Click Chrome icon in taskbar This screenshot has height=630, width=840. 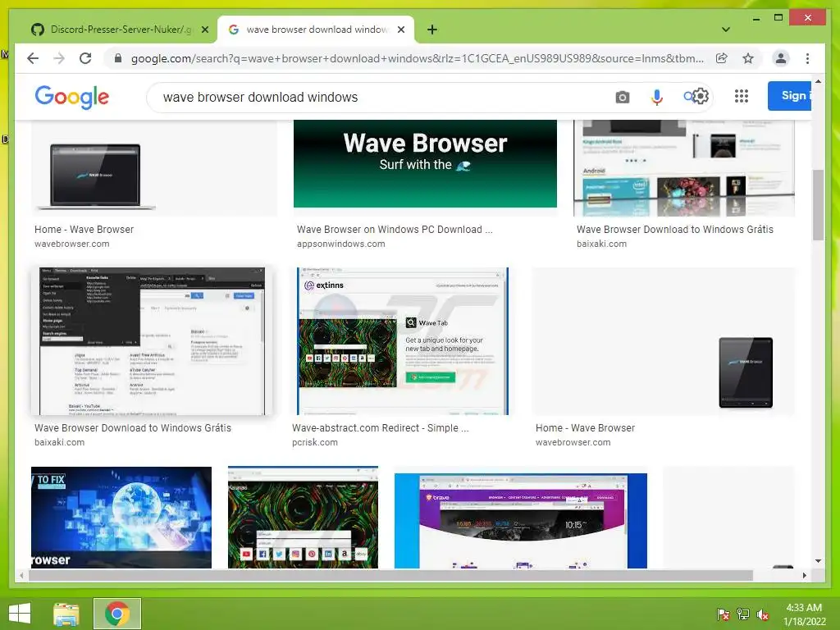point(117,614)
